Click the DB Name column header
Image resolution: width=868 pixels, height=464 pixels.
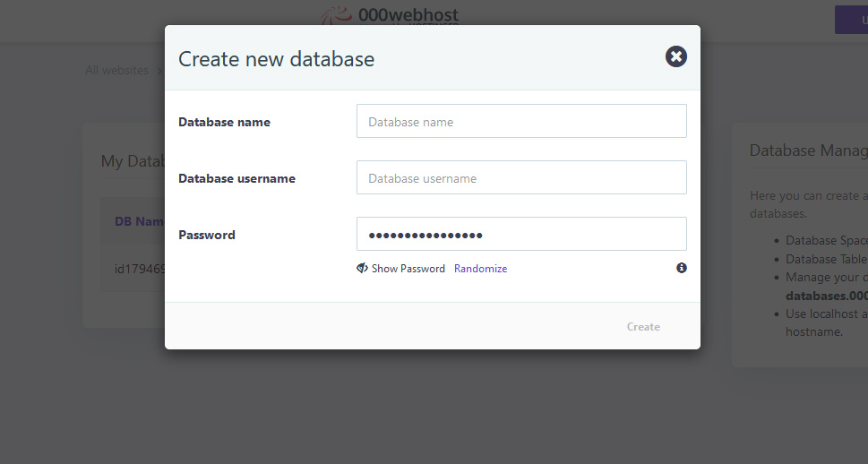[140, 221]
